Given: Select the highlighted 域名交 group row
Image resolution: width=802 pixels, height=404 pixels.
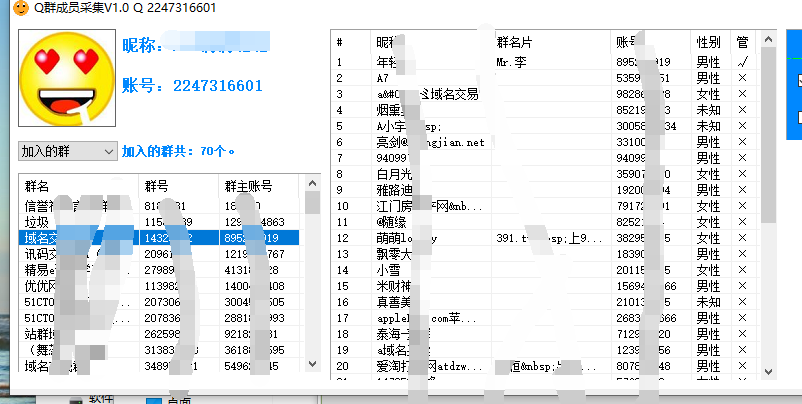Looking at the screenshot, I should pos(159,238).
